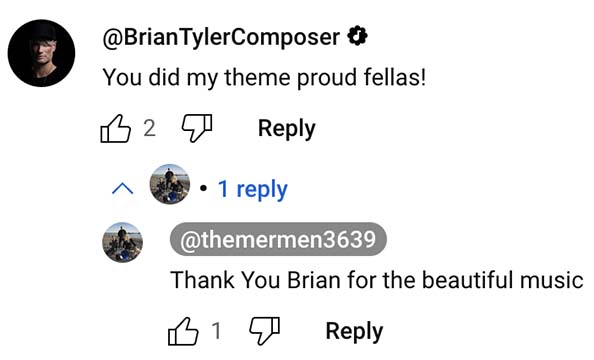Reply to themermen3639's thank-you comment

point(354,332)
